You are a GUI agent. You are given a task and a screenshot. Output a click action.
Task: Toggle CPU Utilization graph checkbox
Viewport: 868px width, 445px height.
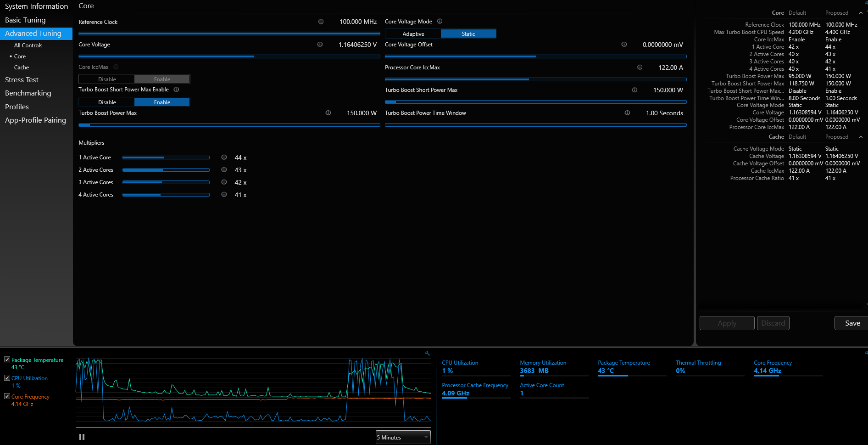click(x=7, y=378)
